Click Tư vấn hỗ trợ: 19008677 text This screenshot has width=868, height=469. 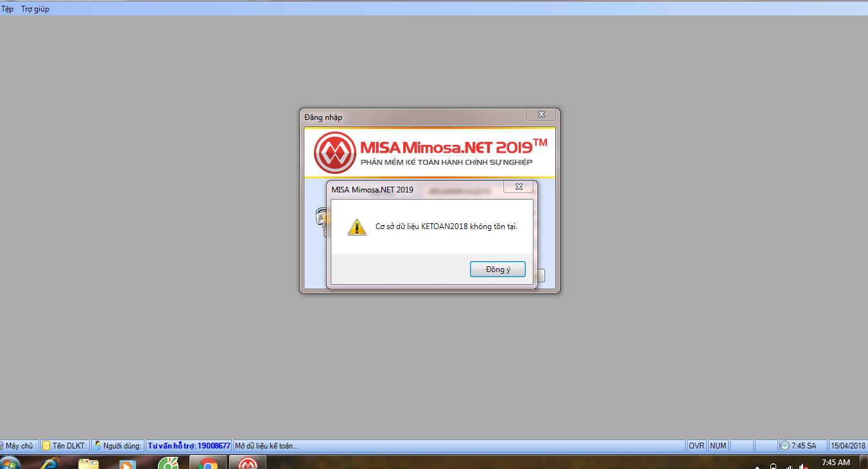(x=189, y=445)
